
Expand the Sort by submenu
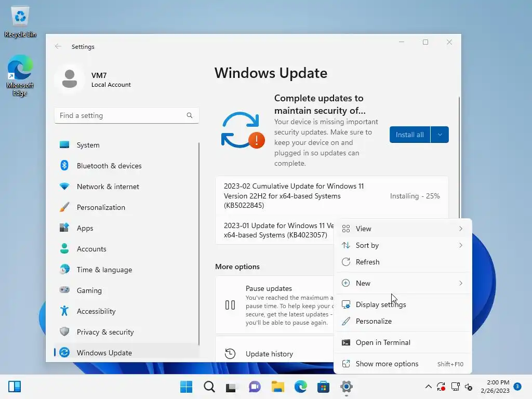point(403,245)
